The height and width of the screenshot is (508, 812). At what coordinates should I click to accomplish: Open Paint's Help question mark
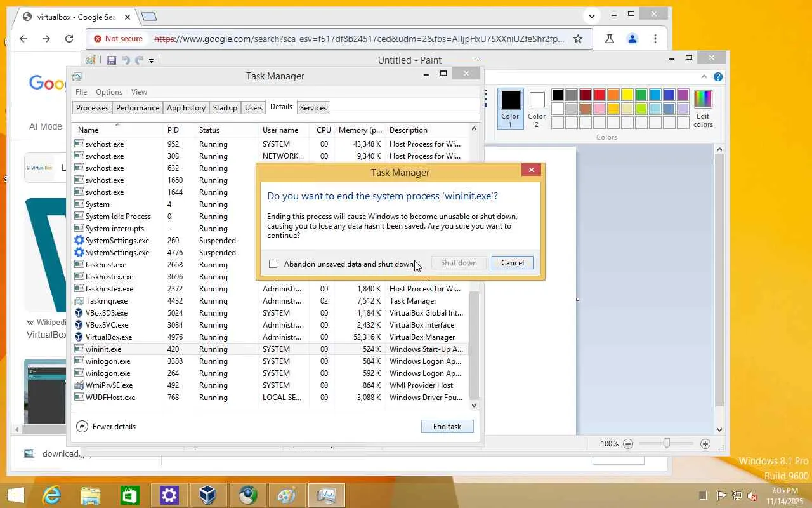click(718, 77)
